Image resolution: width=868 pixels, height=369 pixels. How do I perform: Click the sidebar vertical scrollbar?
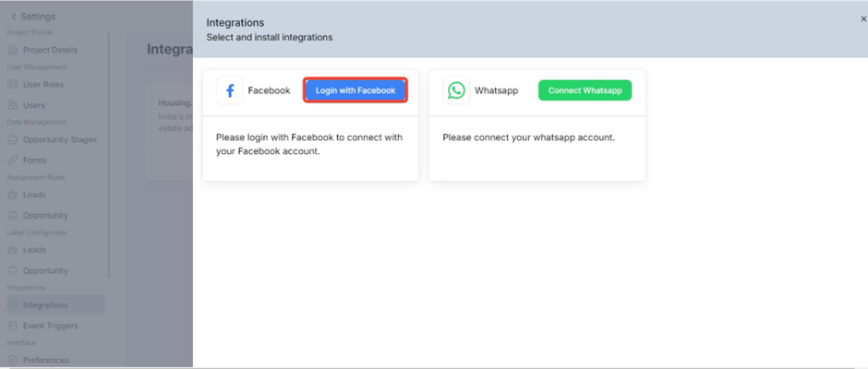tap(109, 155)
